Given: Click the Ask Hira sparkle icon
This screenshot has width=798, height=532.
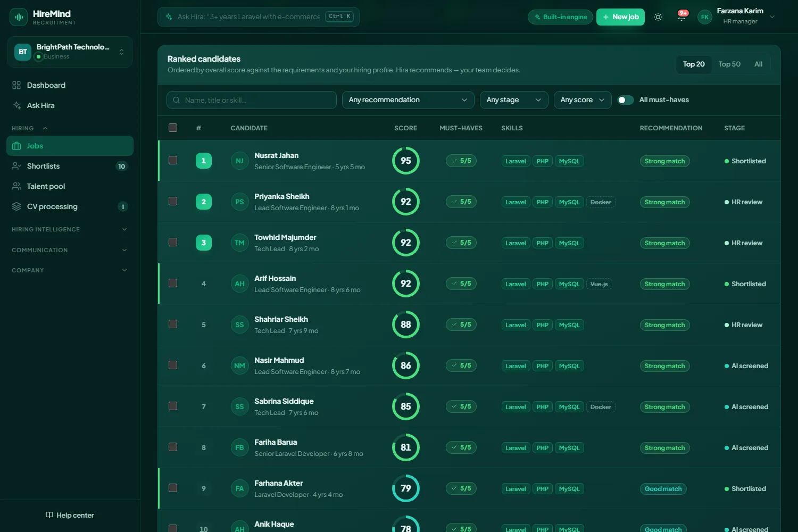Looking at the screenshot, I should [x=16, y=105].
